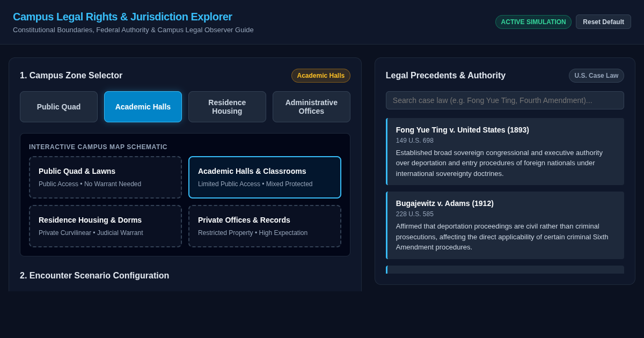Viewport: 644px width, 338px height.
Task: Click the Campus Zone Selector heading
Action: tap(71, 76)
